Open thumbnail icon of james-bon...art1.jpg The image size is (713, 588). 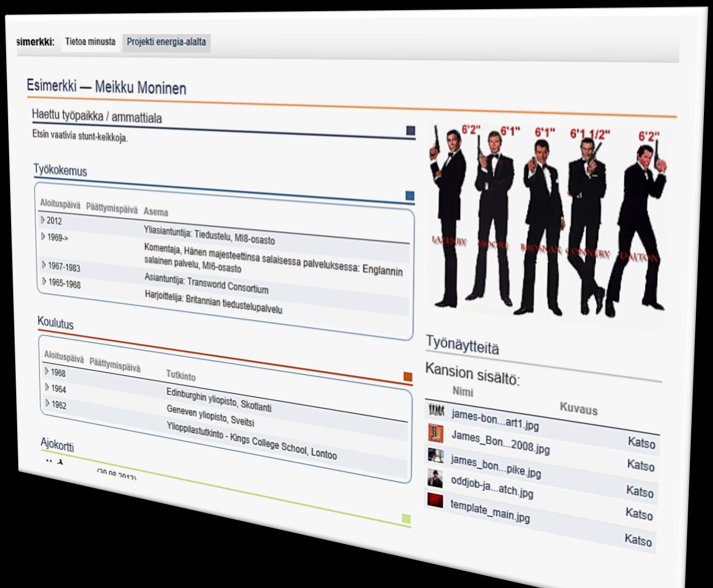click(x=436, y=410)
